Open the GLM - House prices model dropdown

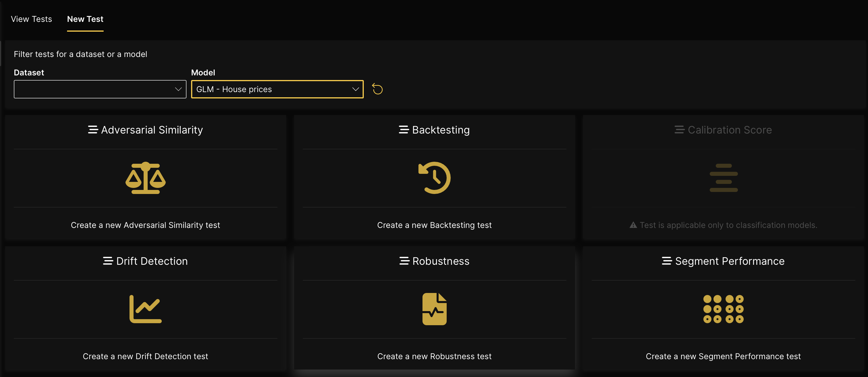(x=277, y=89)
